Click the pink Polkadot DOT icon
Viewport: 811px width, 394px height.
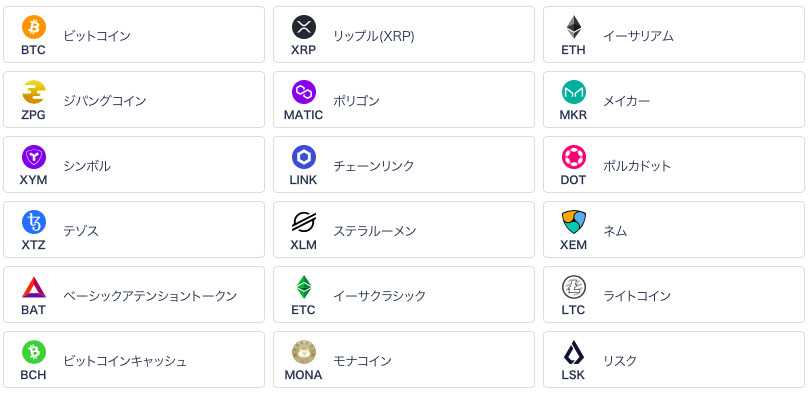[574, 157]
